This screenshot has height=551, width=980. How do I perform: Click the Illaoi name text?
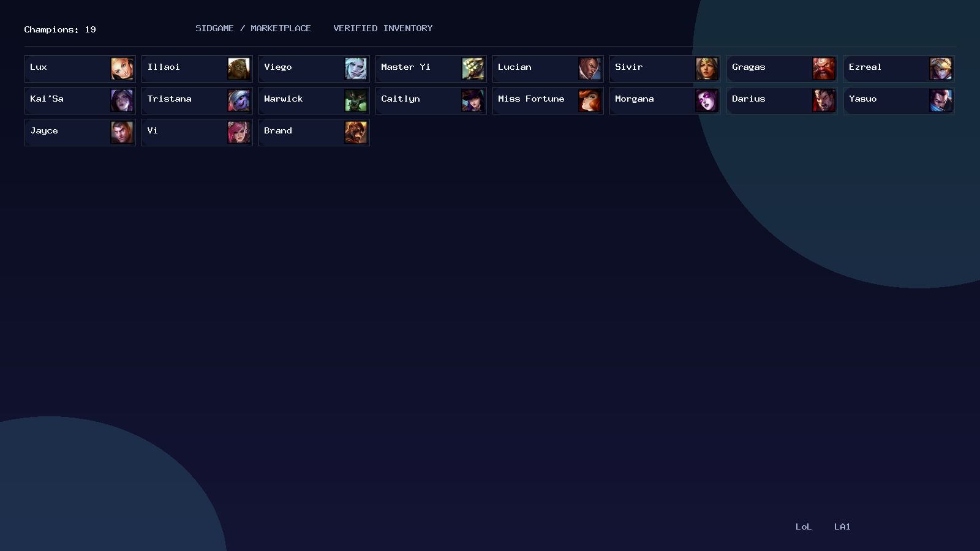[164, 67]
